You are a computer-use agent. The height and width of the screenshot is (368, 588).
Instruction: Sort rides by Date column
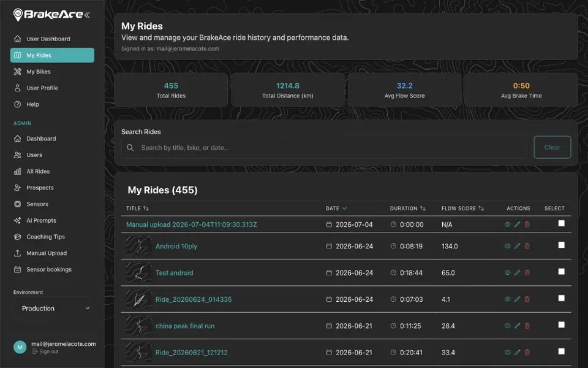tap(336, 209)
